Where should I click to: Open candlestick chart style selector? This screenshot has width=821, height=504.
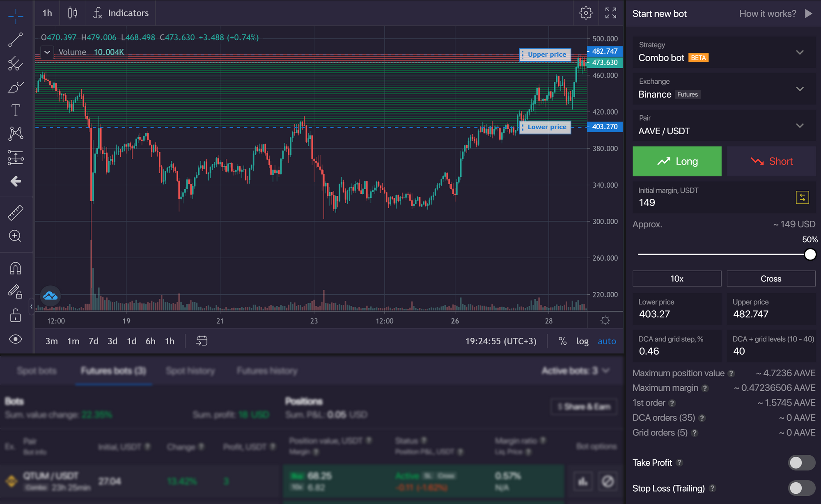click(72, 13)
